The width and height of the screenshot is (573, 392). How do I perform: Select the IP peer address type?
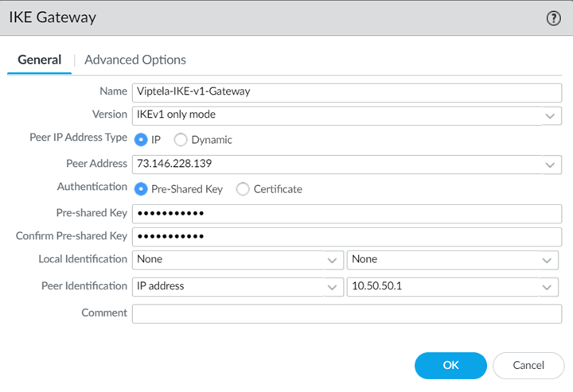(142, 140)
